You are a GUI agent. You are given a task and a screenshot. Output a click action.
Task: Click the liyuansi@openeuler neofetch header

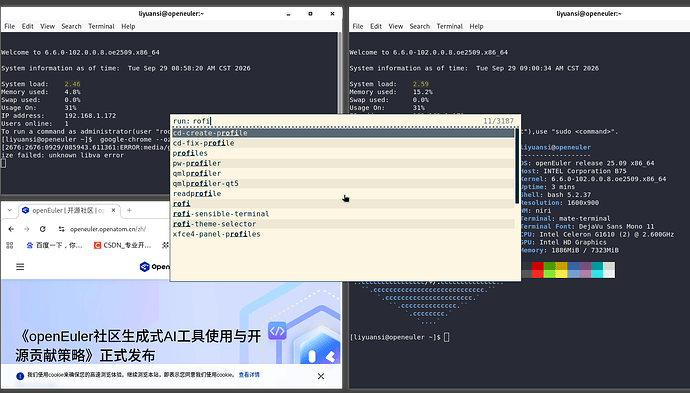tap(555, 147)
